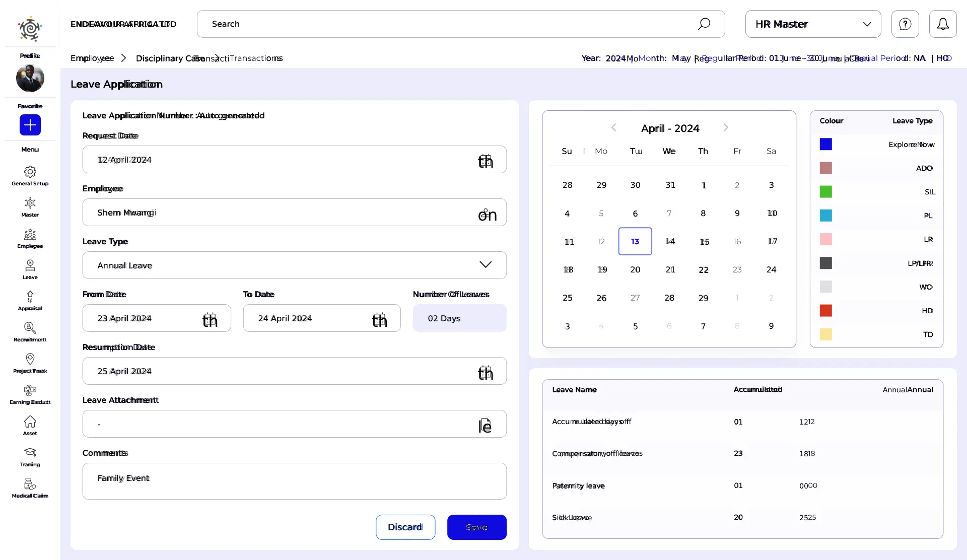Click the help question mark icon
967x560 pixels.
pos(905,24)
